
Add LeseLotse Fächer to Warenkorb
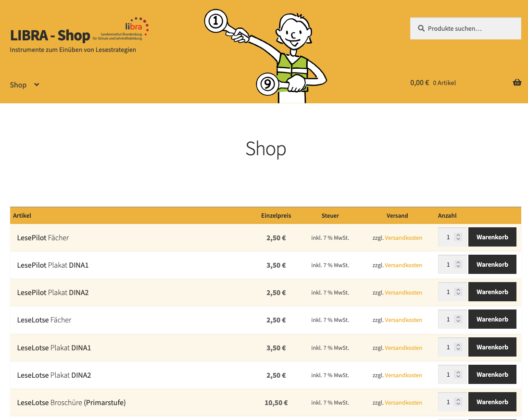492,319
